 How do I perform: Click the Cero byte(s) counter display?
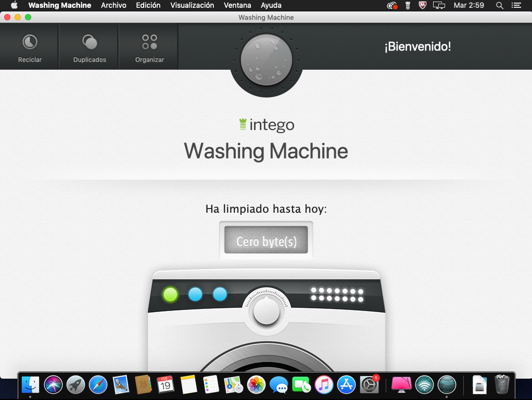pos(266,240)
